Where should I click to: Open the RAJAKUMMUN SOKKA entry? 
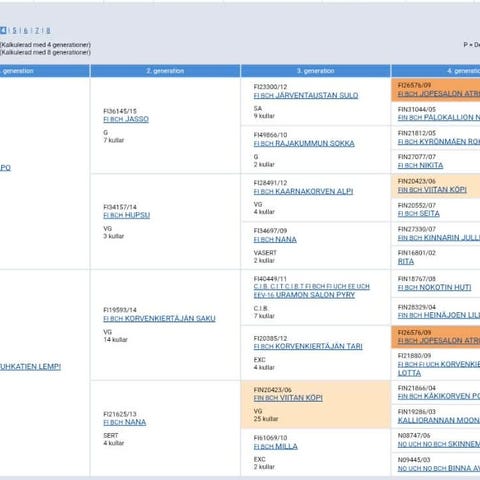tap(304, 143)
